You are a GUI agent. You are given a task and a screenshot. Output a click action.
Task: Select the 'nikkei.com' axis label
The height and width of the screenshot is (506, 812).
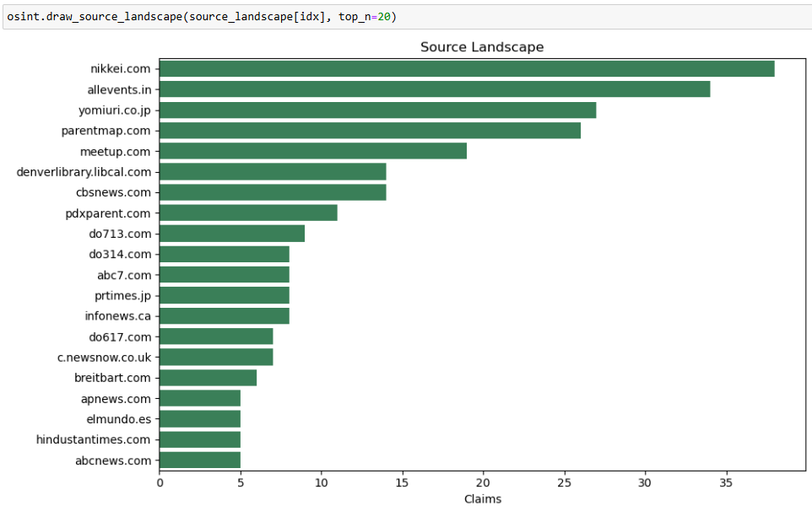coord(120,69)
